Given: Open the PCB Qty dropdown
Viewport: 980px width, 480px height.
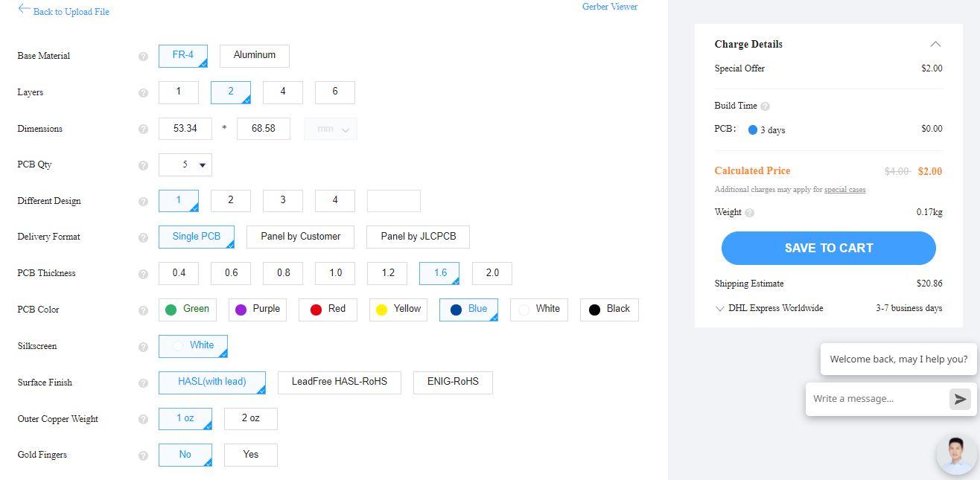Looking at the screenshot, I should coord(185,164).
